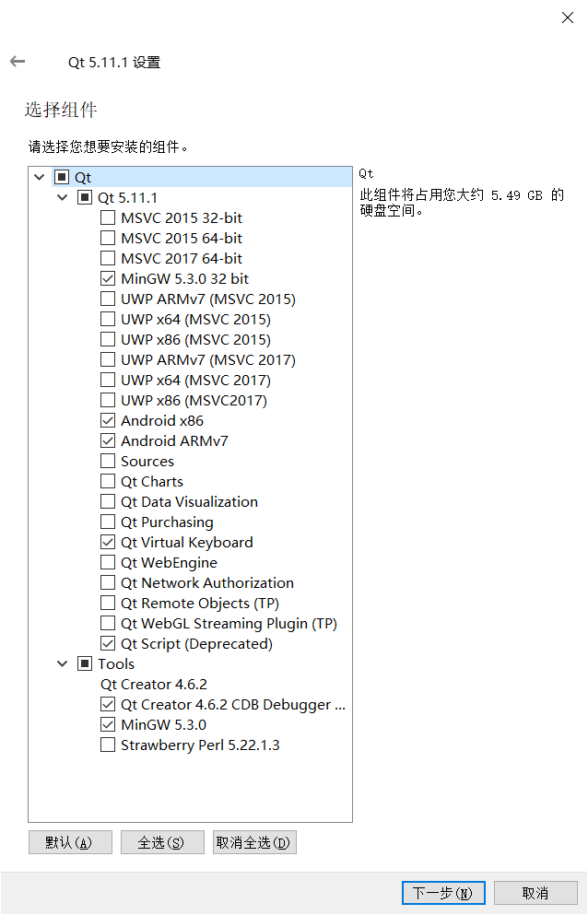Toggle the Tools group checkbox
The width and height of the screenshot is (588, 915).
pos(85,664)
